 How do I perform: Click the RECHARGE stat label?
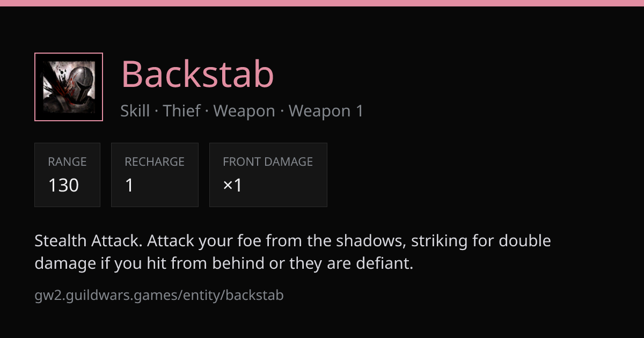155,161
